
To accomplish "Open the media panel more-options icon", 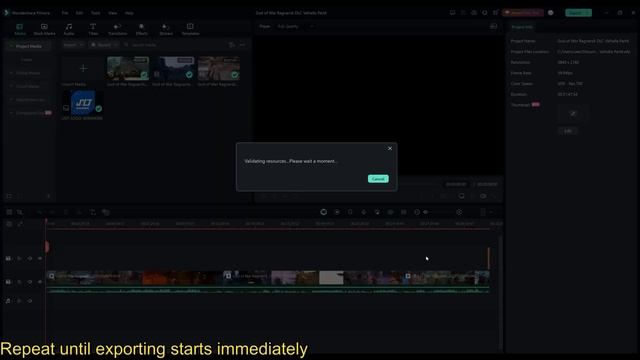I will pyautogui.click(x=242, y=44).
